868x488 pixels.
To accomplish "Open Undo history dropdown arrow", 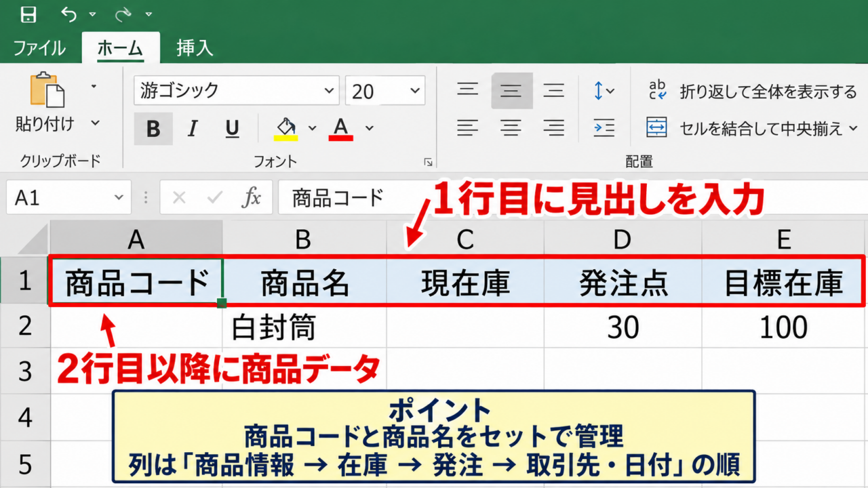I will [93, 14].
